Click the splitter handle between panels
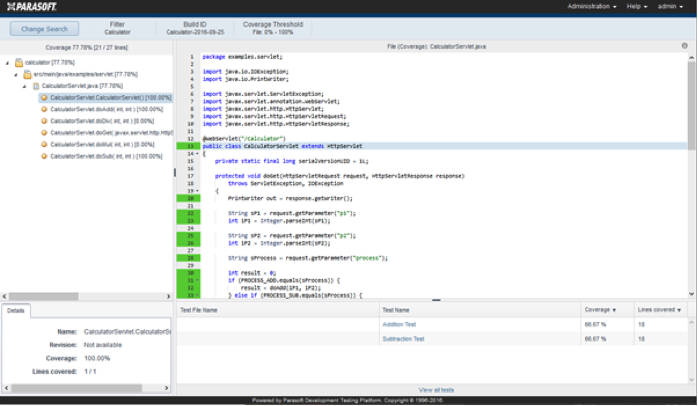This screenshot has height=406, width=698. tap(174, 172)
